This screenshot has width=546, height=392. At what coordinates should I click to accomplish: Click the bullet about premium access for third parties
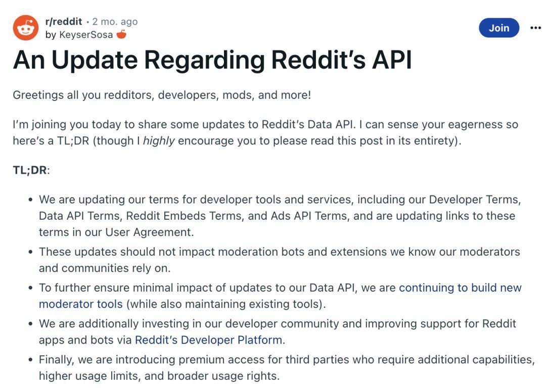287,368
